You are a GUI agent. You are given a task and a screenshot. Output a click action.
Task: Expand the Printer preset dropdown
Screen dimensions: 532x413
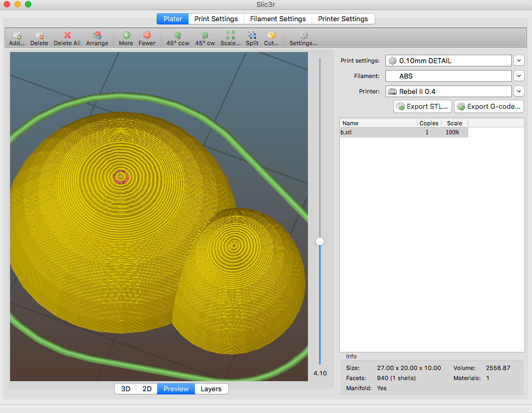[519, 91]
